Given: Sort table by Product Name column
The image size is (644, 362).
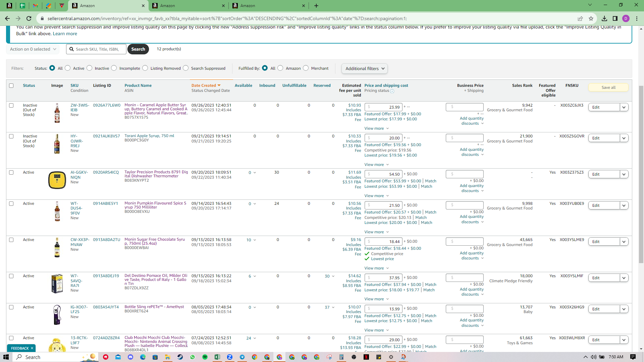Looking at the screenshot, I should point(138,85).
